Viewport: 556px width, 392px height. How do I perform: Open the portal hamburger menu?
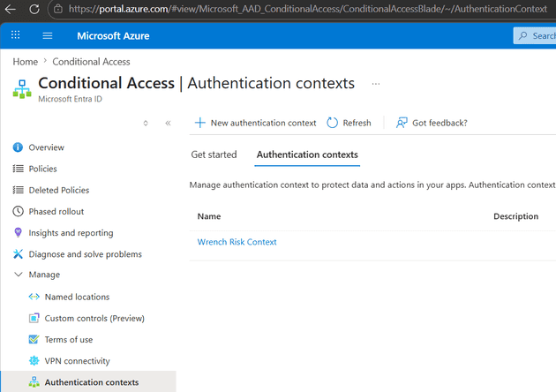click(x=48, y=35)
